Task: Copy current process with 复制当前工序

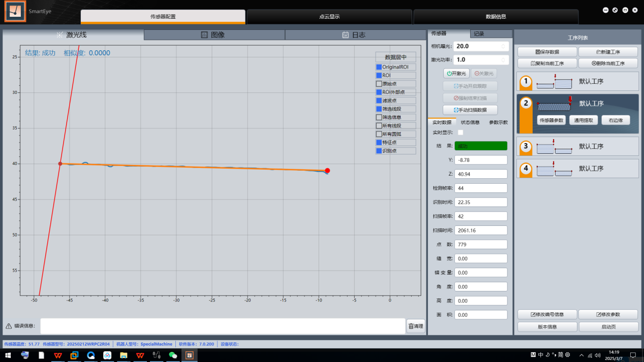Action: point(547,63)
